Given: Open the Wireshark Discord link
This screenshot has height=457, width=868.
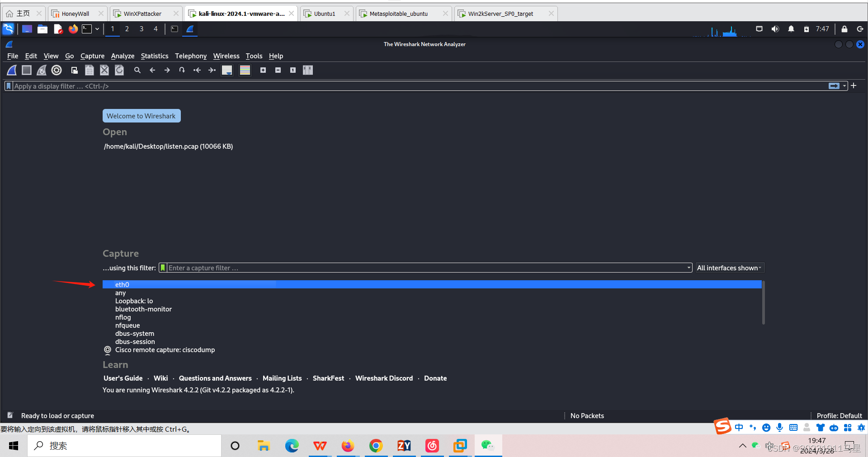Looking at the screenshot, I should (384, 378).
